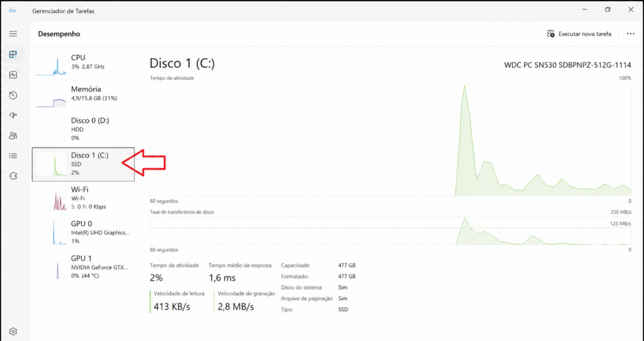This screenshot has height=341, width=644.
Task: Click the 413 KB/s read speed value
Action: [172, 306]
